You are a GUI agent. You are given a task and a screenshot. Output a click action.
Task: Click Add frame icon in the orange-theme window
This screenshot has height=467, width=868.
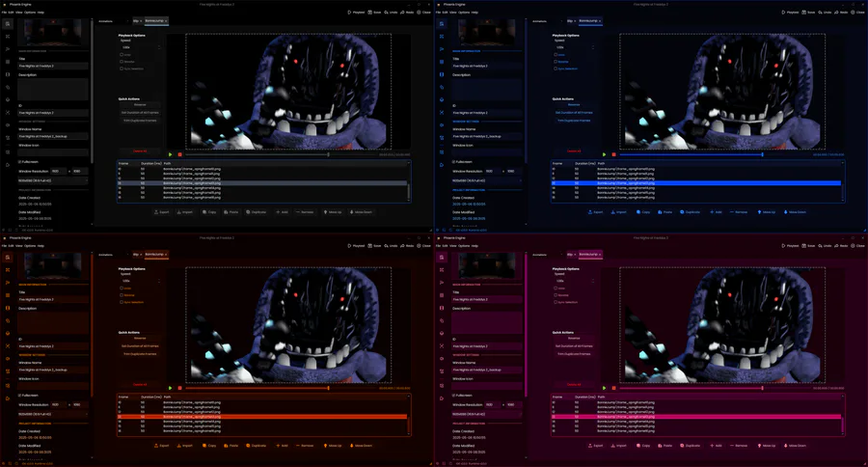pos(278,446)
